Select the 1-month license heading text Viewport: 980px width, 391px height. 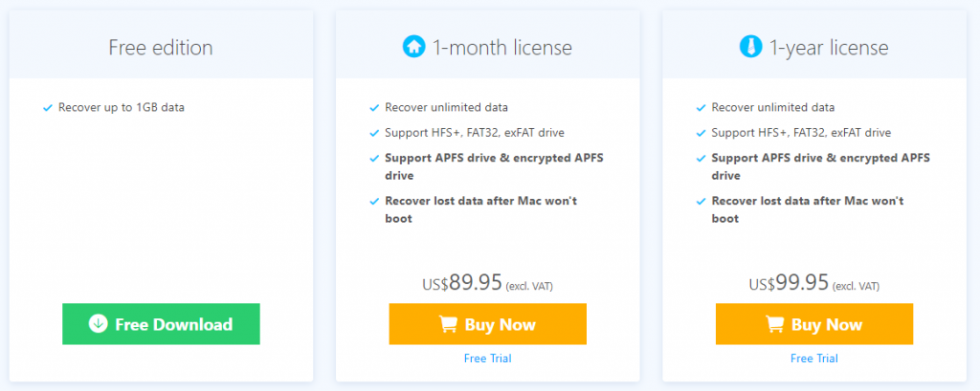pyautogui.click(x=502, y=48)
